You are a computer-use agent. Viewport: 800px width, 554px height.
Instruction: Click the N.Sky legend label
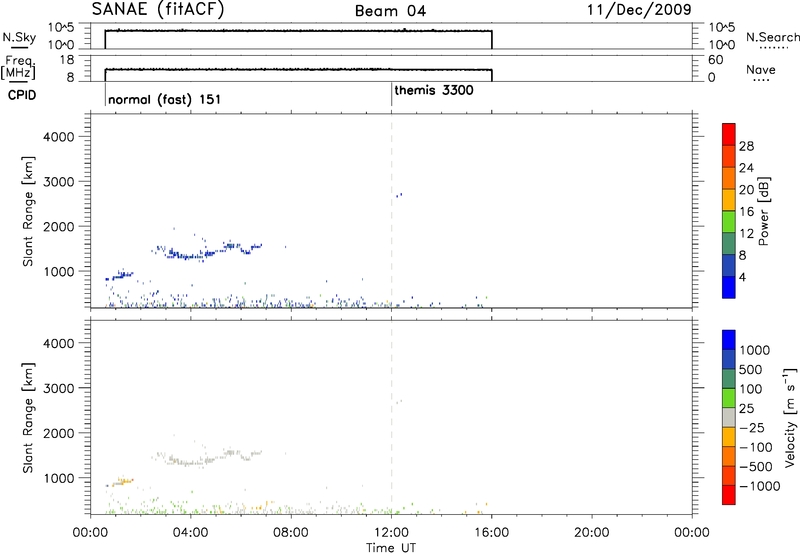[19, 37]
